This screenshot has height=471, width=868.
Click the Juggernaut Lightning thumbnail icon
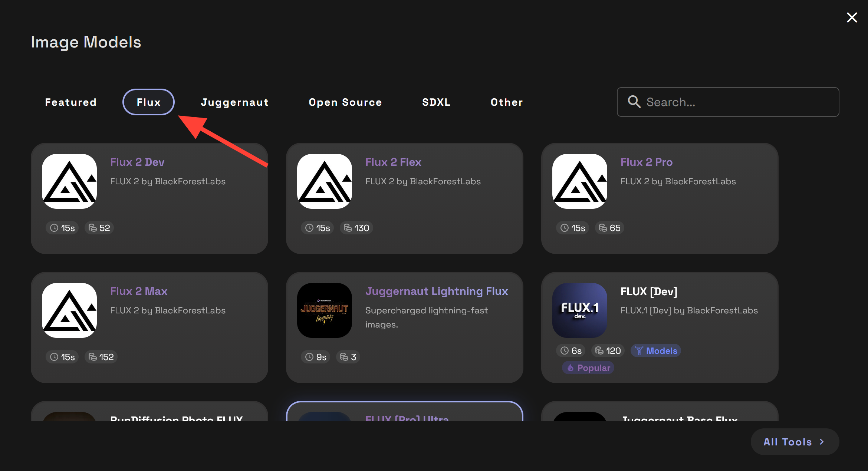click(x=325, y=310)
